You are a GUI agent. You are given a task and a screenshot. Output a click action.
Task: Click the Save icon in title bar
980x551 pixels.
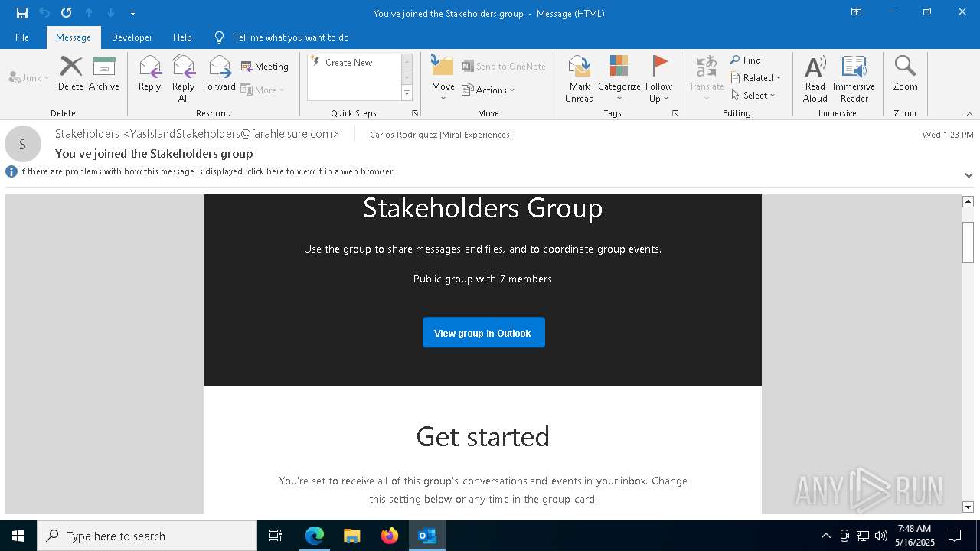click(22, 13)
